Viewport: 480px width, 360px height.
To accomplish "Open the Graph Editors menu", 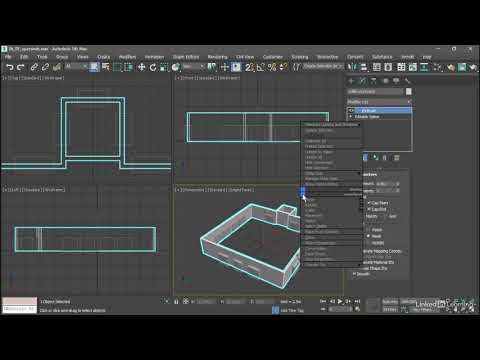I will click(186, 57).
